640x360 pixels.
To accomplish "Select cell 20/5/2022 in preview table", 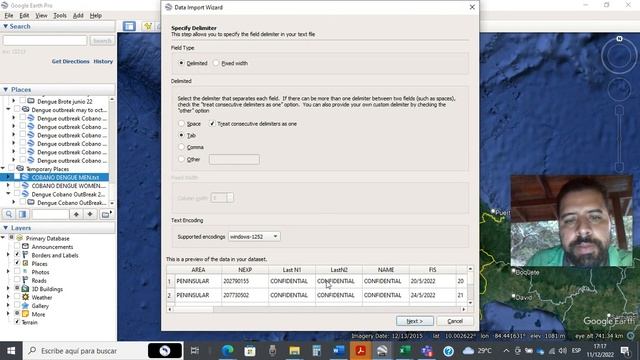I will point(432,281).
